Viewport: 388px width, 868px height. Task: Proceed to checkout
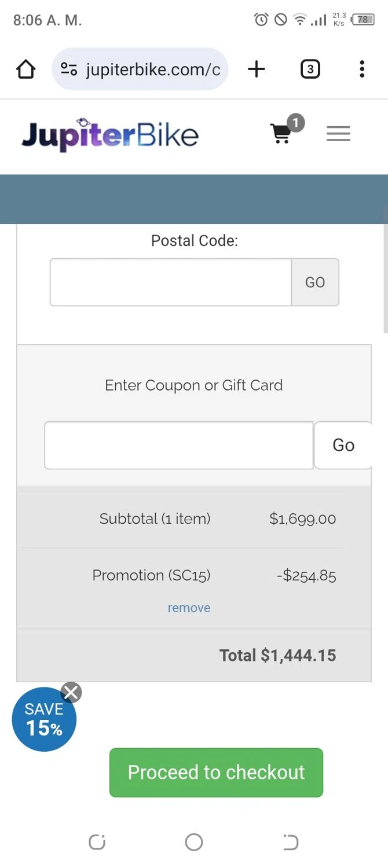[x=216, y=773]
